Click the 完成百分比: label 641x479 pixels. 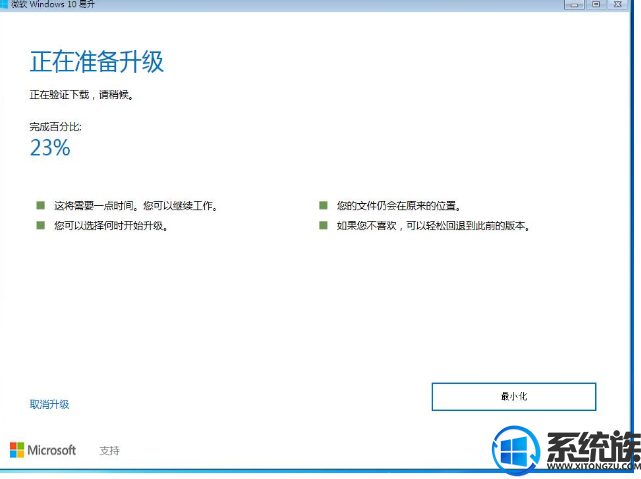(x=55, y=127)
